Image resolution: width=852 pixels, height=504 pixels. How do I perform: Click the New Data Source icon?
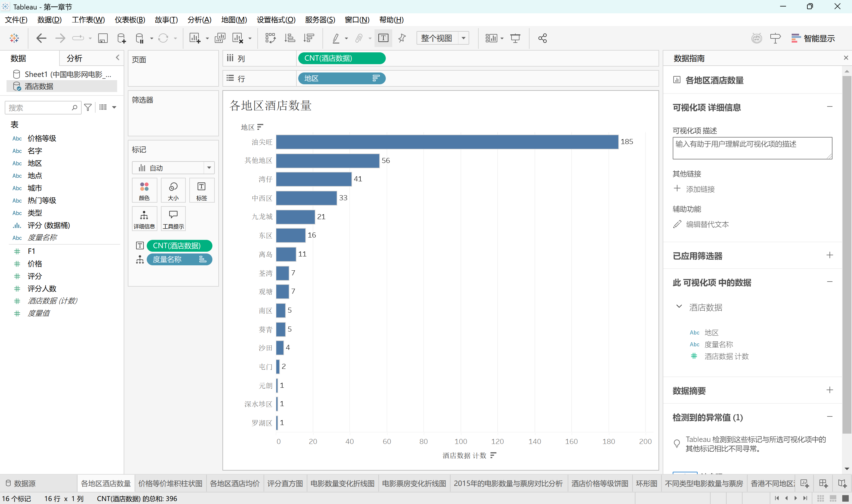pyautogui.click(x=121, y=38)
